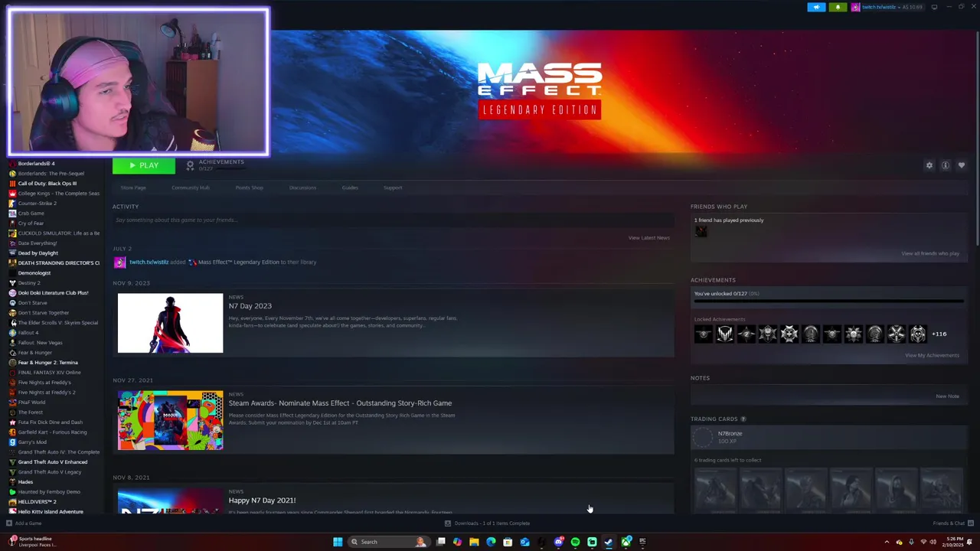The width and height of the screenshot is (980, 551).
Task: Open achievements icon beside Play button
Action: click(191, 165)
